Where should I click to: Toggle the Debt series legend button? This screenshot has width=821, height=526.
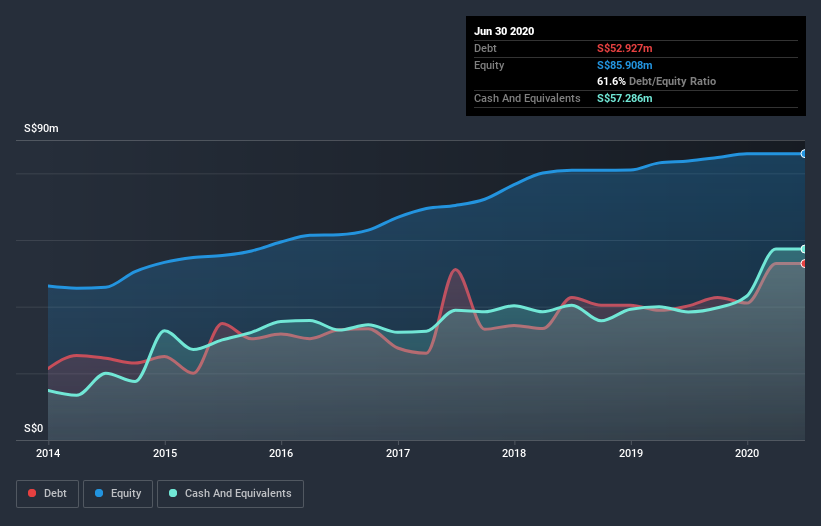coord(48,494)
